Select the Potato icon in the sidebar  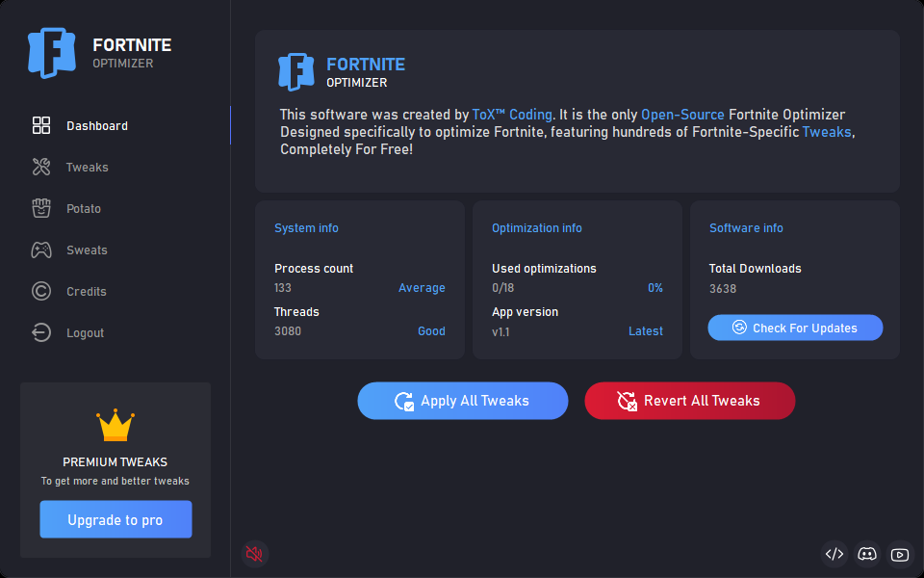pyautogui.click(x=40, y=208)
